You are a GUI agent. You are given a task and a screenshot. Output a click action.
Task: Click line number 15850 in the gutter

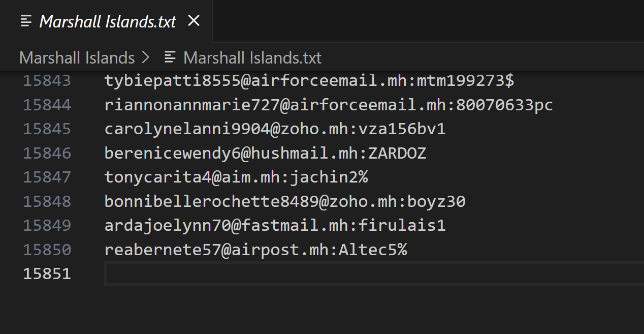pyautogui.click(x=47, y=250)
